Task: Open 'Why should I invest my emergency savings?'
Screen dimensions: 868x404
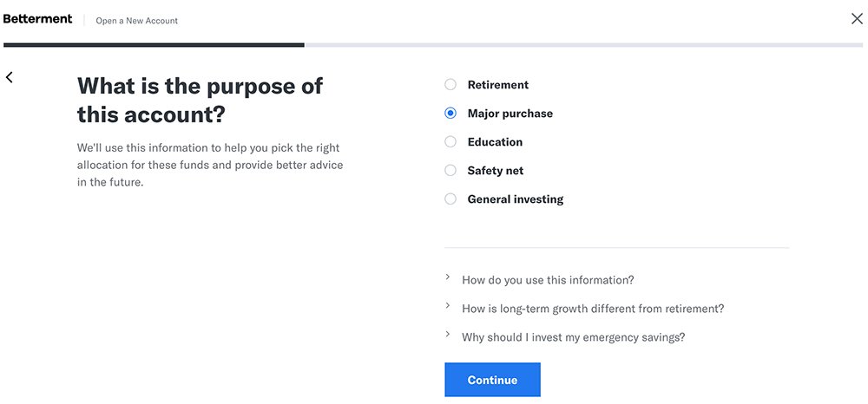Action: tap(574, 337)
